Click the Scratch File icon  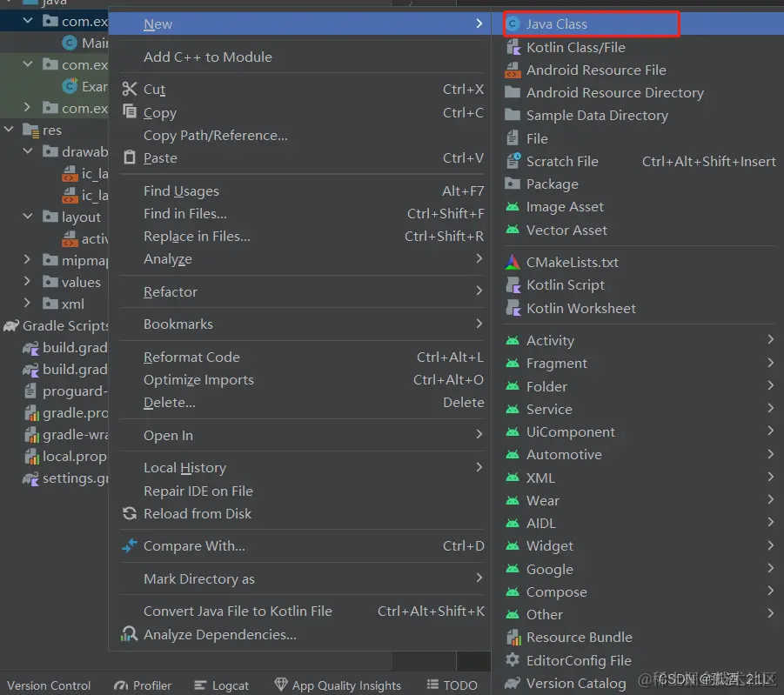513,161
